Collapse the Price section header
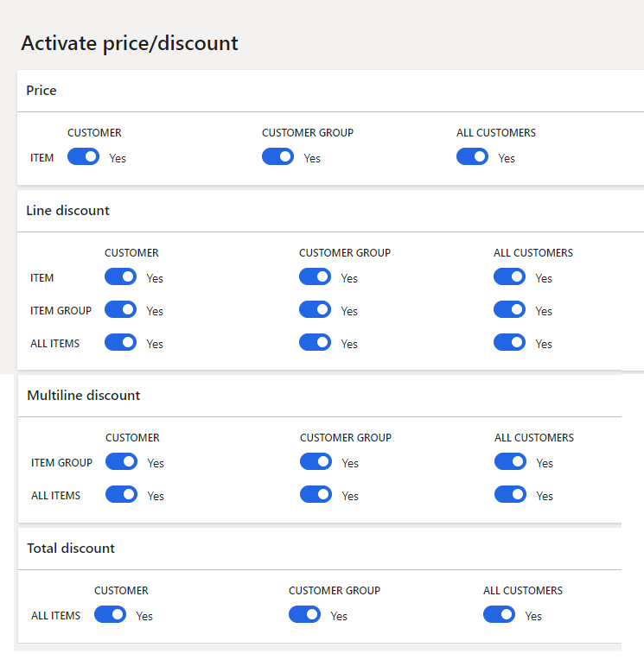 (330, 91)
